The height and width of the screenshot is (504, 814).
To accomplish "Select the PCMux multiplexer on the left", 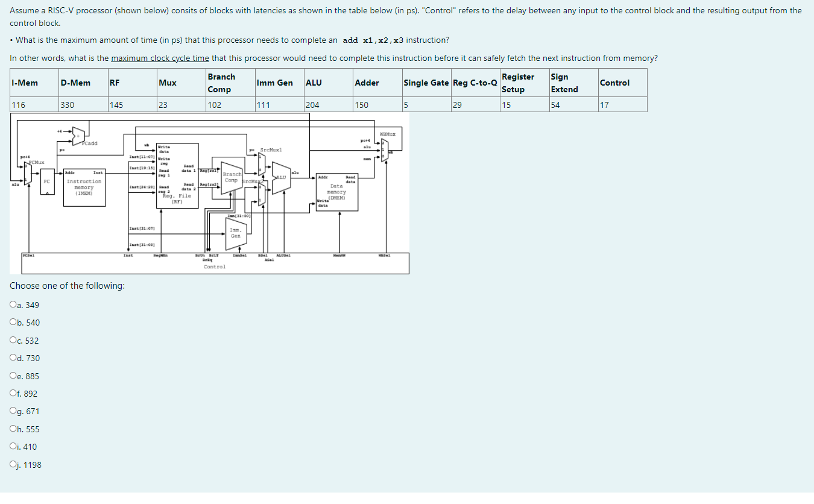I will (27, 174).
